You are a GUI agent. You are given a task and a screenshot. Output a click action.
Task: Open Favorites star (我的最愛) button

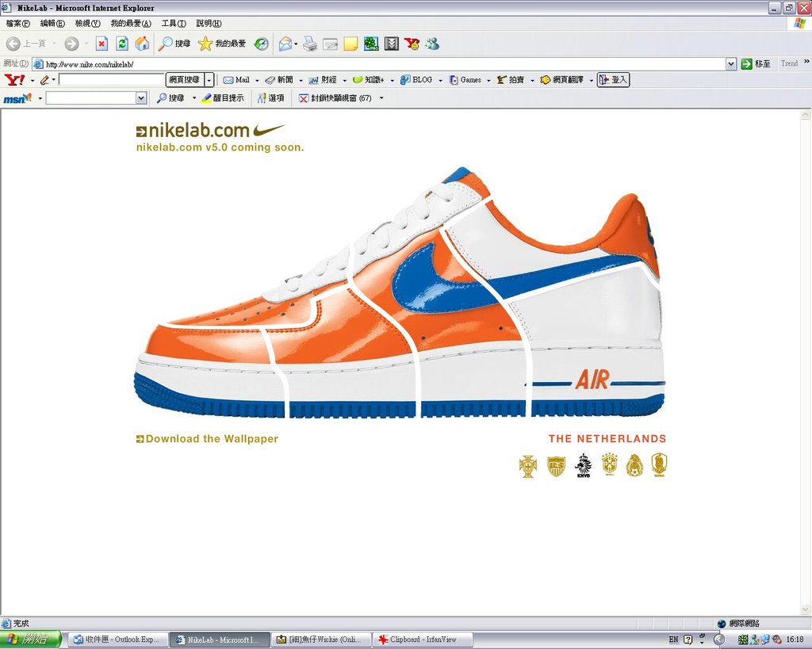click(222, 44)
